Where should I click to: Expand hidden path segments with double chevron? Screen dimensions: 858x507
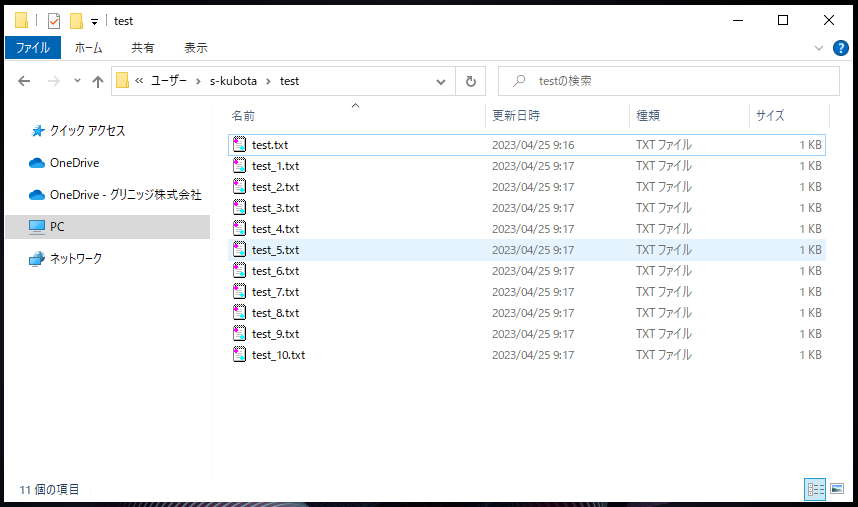[x=139, y=80]
